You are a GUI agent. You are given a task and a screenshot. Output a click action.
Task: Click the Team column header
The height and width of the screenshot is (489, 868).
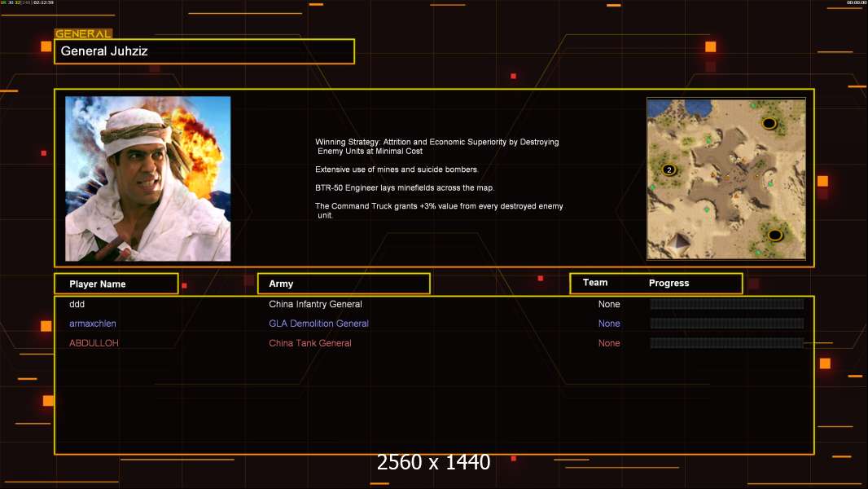pyautogui.click(x=595, y=283)
